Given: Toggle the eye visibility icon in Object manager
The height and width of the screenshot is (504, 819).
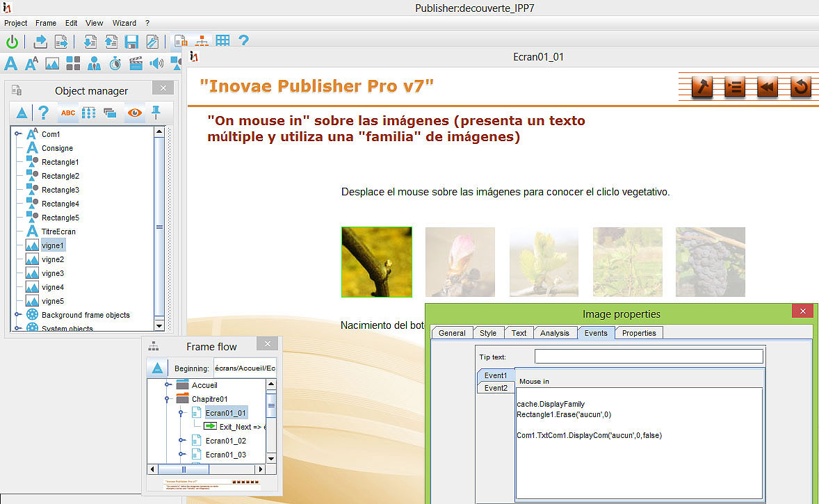Looking at the screenshot, I should tap(135, 113).
